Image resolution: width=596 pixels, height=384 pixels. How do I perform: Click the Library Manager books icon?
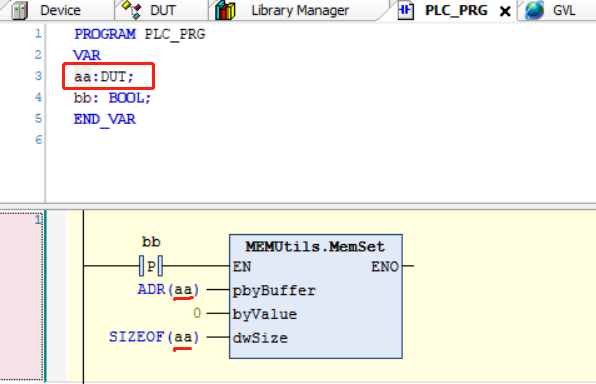tap(225, 10)
